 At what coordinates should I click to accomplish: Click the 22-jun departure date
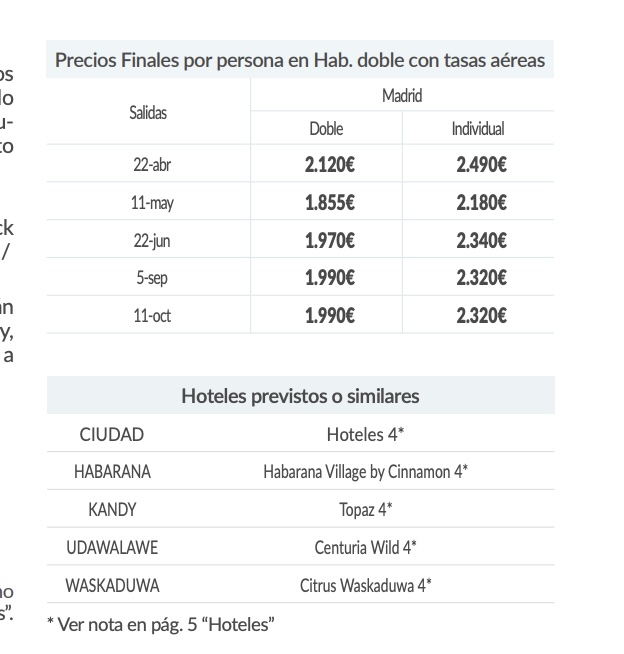pos(152,240)
